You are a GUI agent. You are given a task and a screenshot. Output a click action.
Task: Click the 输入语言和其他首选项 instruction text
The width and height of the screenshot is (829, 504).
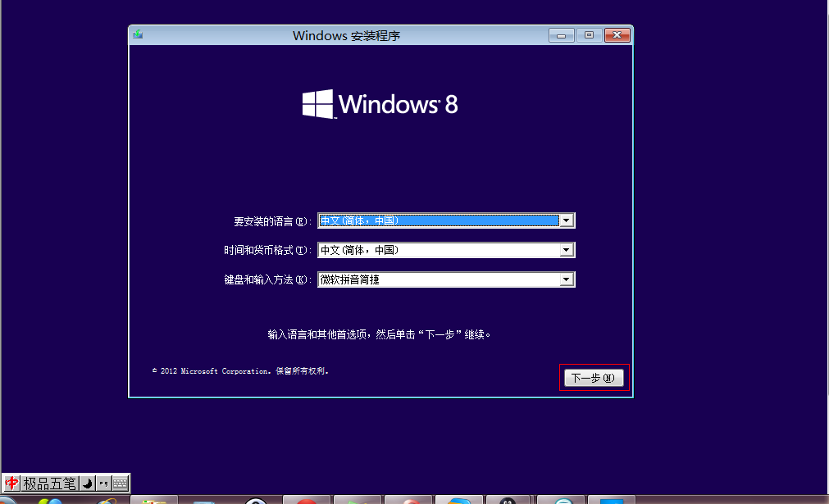click(379, 334)
